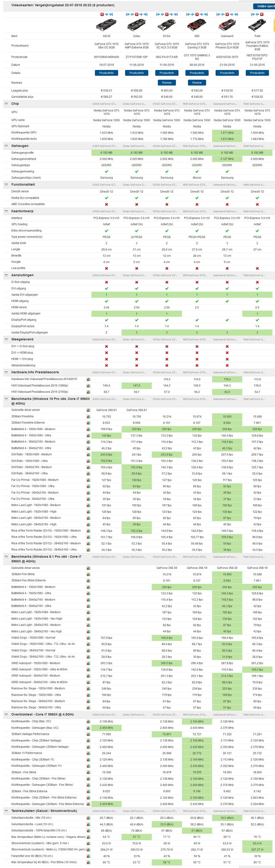This screenshot has width=275, height=868.
Task: Move the MSI column to the last position
Action: [x=206, y=14]
